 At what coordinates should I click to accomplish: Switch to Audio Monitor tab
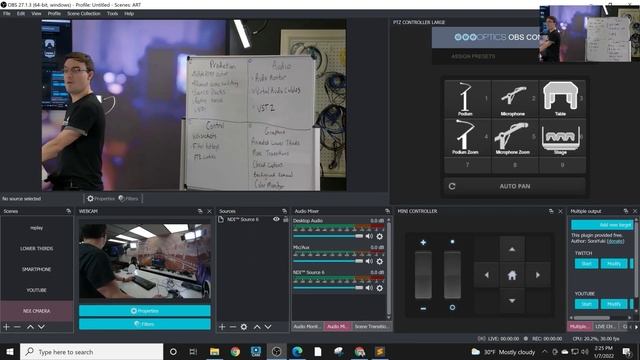pos(307,327)
